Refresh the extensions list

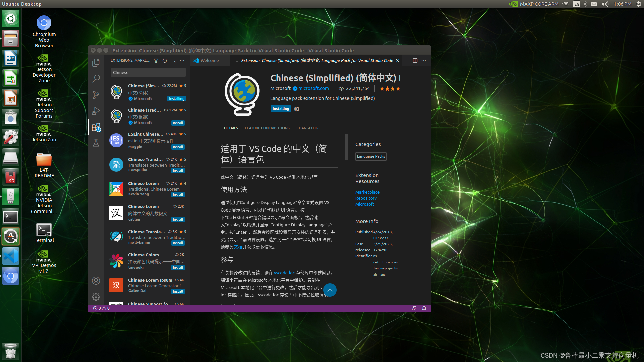(x=165, y=61)
